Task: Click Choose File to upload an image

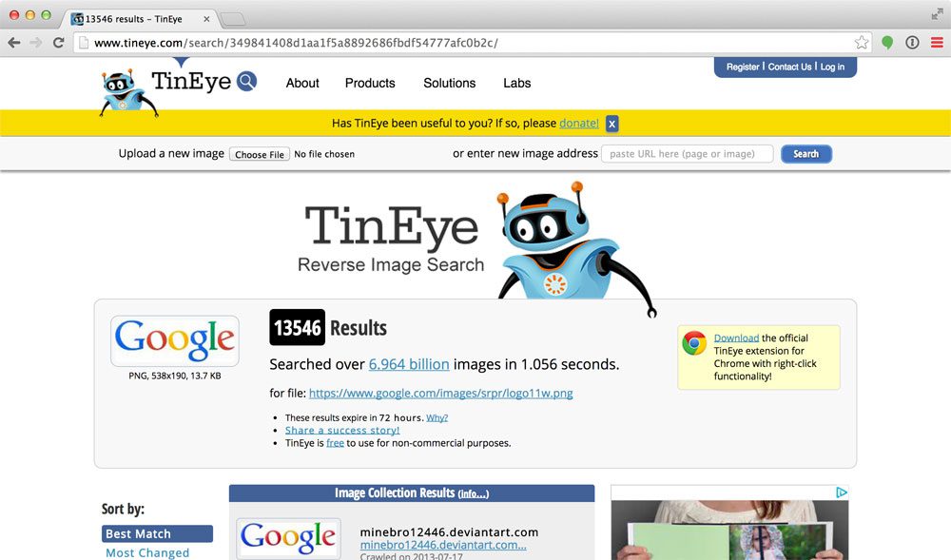Action: click(x=259, y=153)
